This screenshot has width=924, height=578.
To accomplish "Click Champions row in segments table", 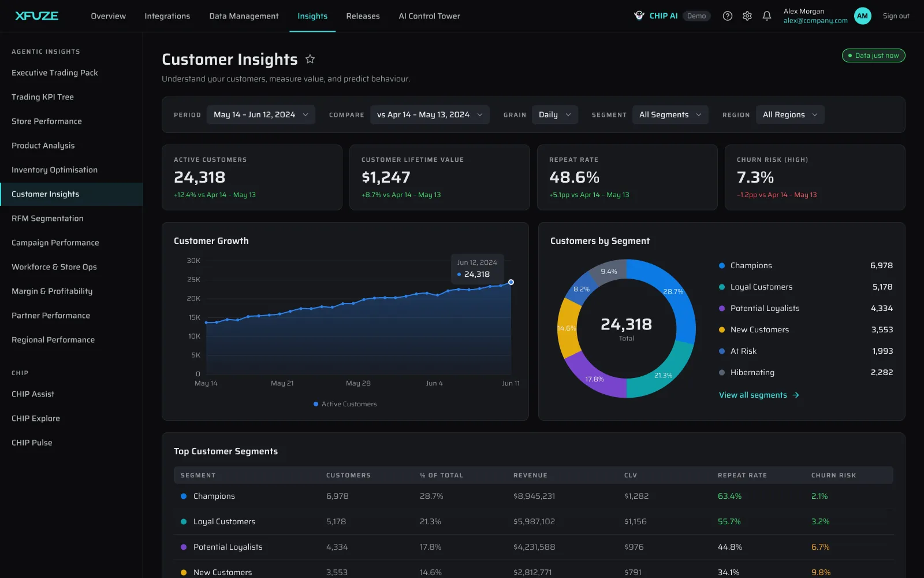I will click(x=534, y=496).
